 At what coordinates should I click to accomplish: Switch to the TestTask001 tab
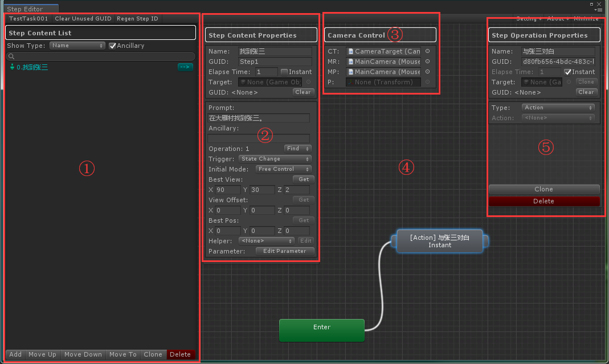[x=26, y=18]
